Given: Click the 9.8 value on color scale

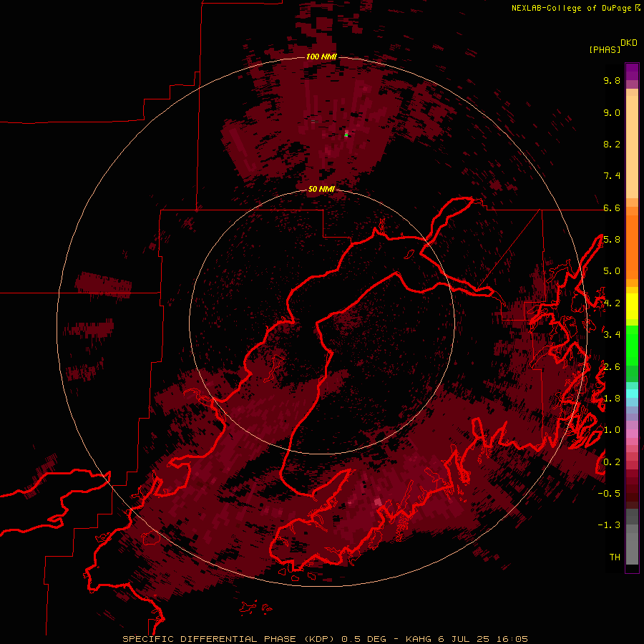Looking at the screenshot, I should coord(612,80).
